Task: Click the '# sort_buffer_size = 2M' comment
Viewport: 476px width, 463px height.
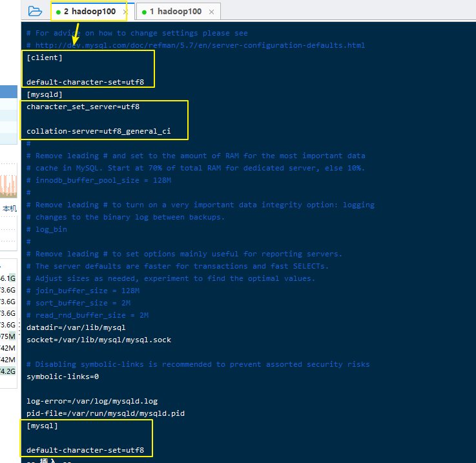Action: pos(78,303)
